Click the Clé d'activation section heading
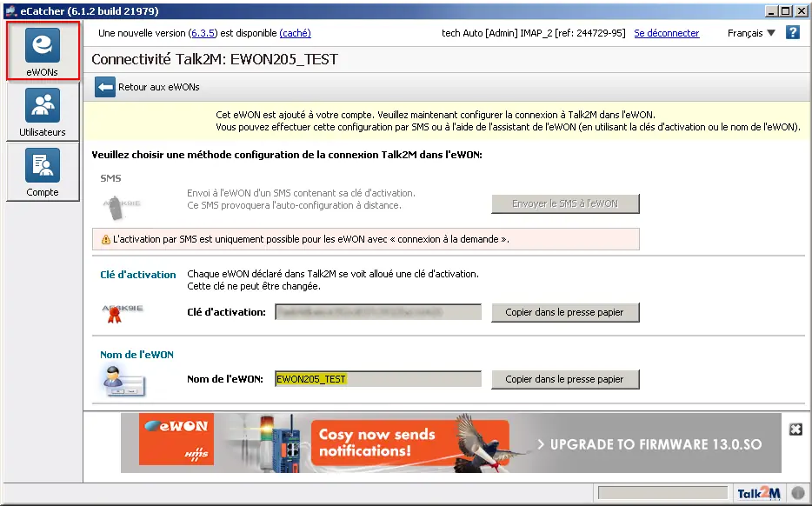Screen dimensions: 812x506 click(137, 275)
